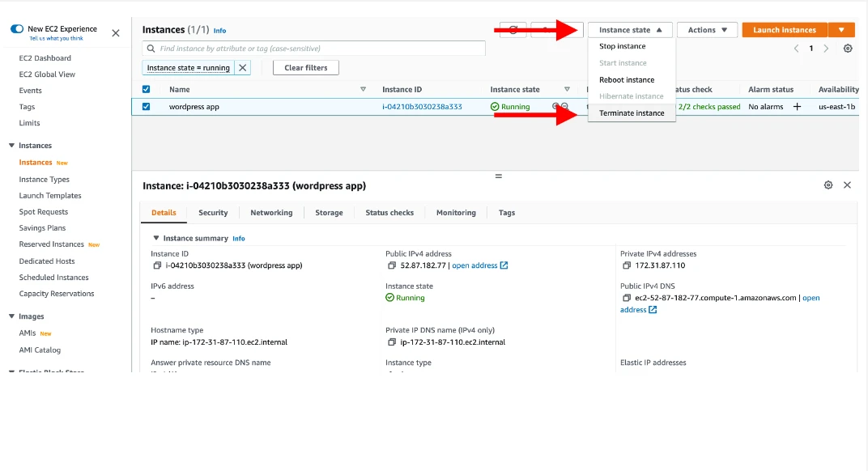The image size is (868, 471).
Task: Open AMI Catalog in sidebar
Action: tap(40, 350)
